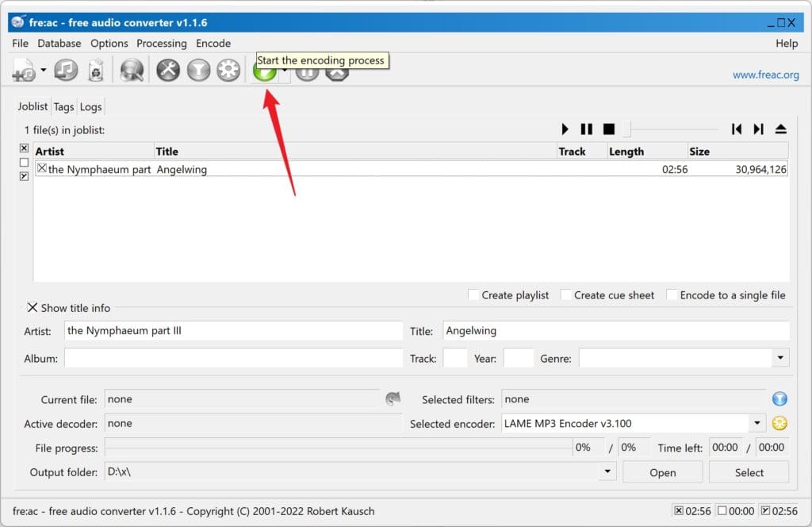
Task: Open the Encode menu
Action: click(213, 44)
